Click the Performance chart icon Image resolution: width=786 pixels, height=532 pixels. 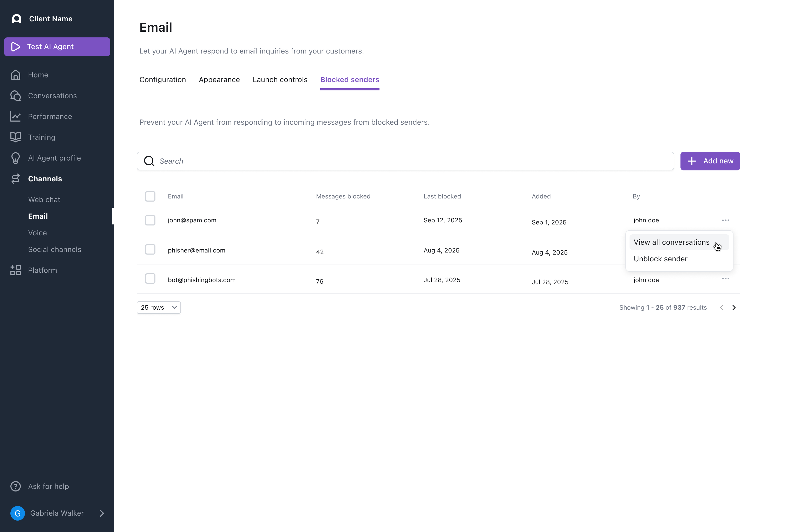(16, 116)
